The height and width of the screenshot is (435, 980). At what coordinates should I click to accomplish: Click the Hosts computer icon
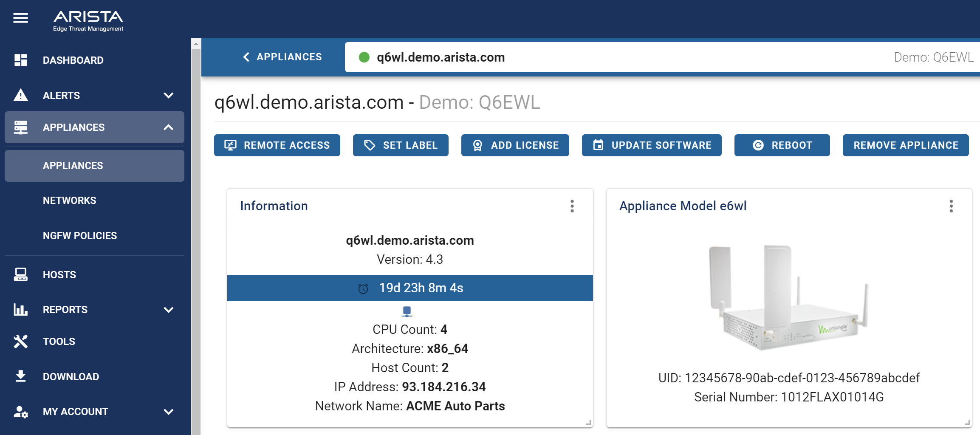click(x=20, y=274)
